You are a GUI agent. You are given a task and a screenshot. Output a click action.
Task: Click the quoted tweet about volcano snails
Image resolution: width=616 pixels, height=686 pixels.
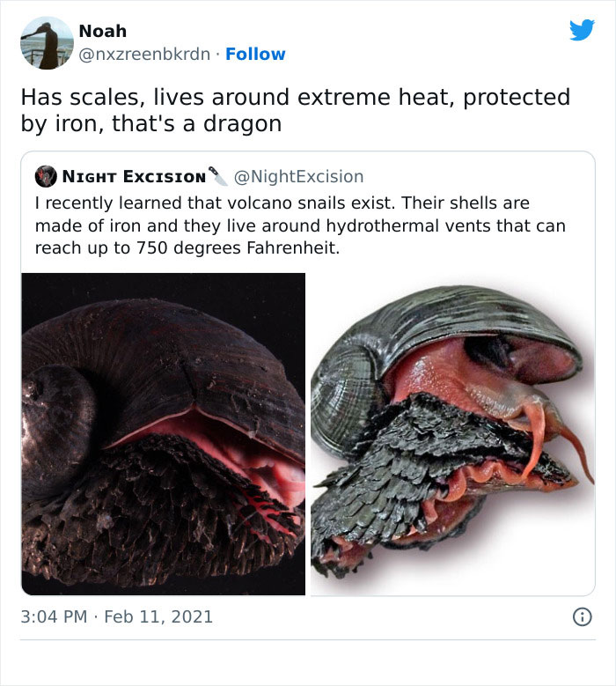coord(308,373)
